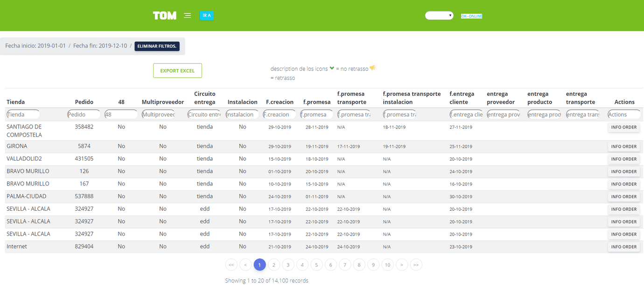Focus the F.creacion filter field
The image size is (644, 301).
(x=280, y=115)
